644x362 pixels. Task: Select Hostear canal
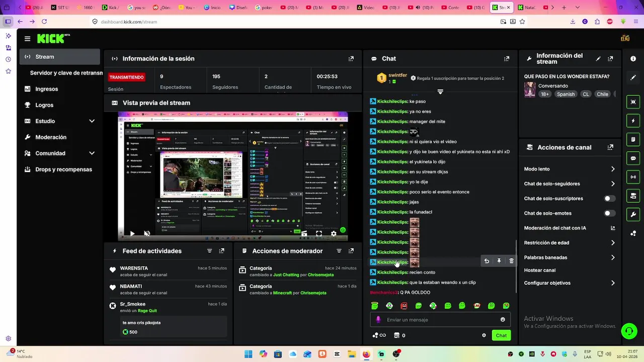pyautogui.click(x=540, y=270)
